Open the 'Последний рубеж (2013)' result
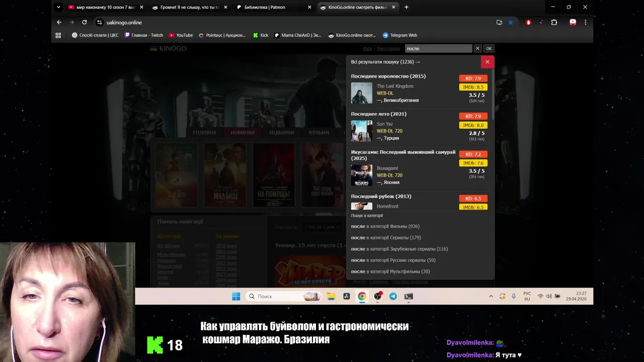This screenshot has width=644, height=362. (x=381, y=196)
